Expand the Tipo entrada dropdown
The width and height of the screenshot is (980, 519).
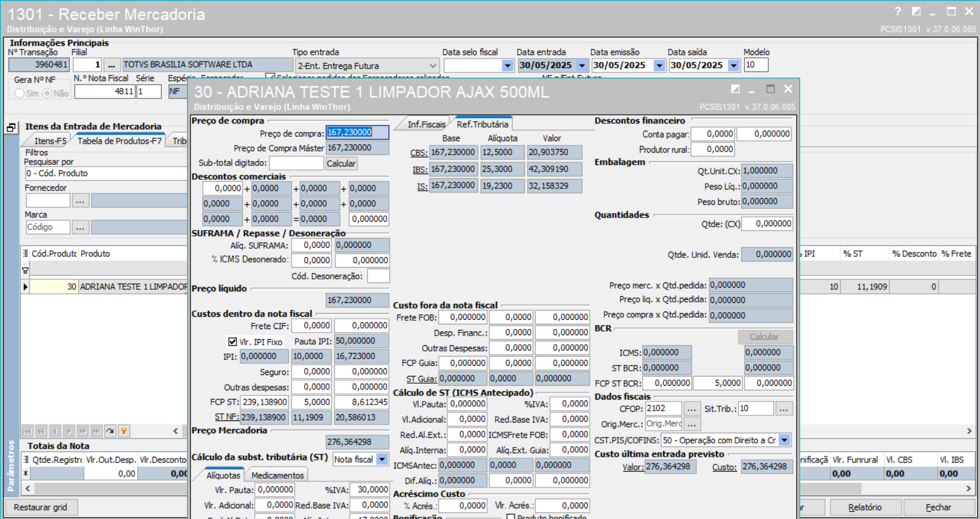point(432,66)
